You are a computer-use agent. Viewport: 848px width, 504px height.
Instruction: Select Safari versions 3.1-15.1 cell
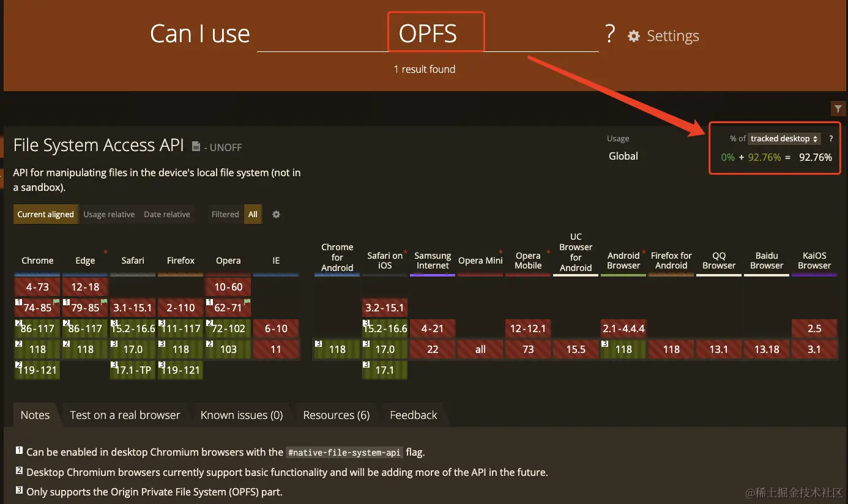[133, 308]
